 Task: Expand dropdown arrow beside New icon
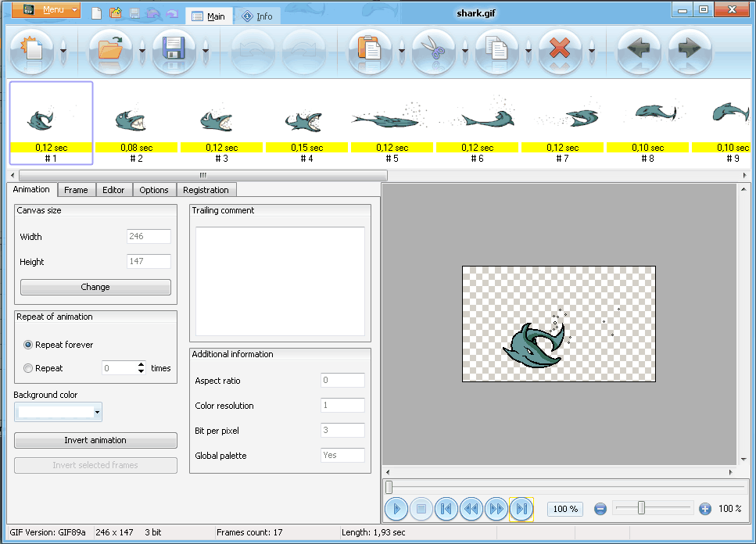tap(63, 50)
